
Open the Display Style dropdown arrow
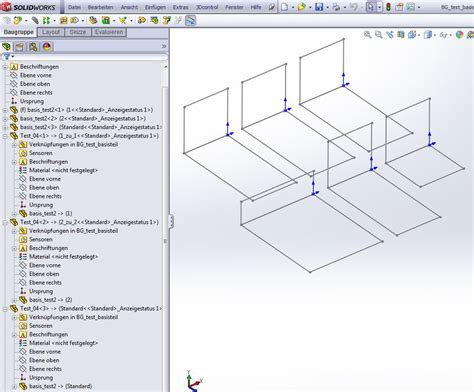pyautogui.click(x=435, y=35)
